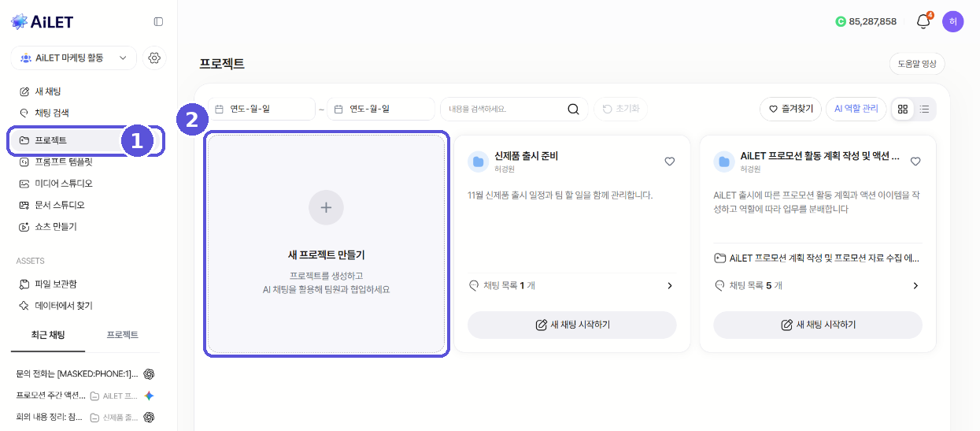Start 새 채팅 from the sidebar

point(47,91)
